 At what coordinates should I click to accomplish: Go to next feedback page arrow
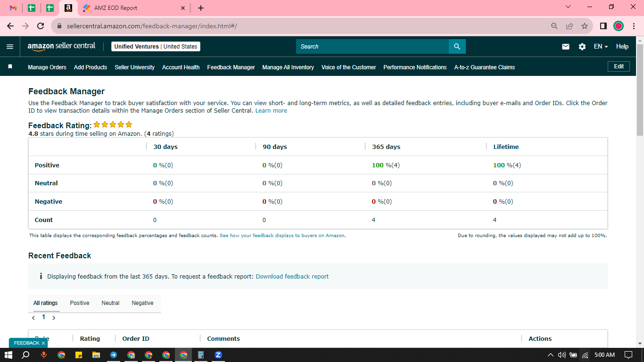[x=54, y=318]
